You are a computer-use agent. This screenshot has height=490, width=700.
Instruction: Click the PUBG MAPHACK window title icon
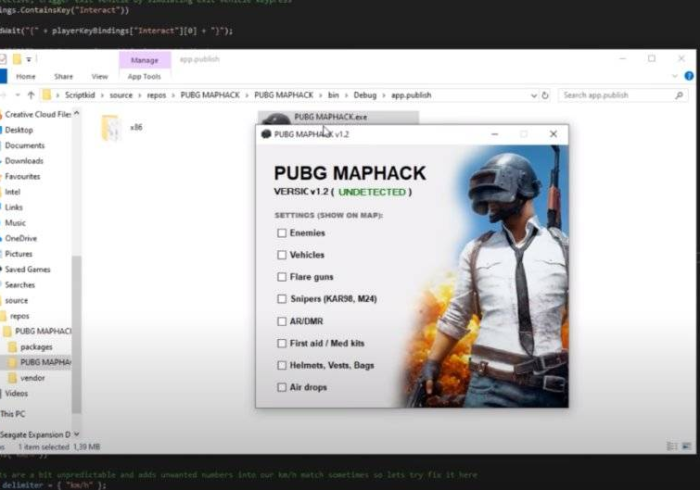[x=266, y=134]
